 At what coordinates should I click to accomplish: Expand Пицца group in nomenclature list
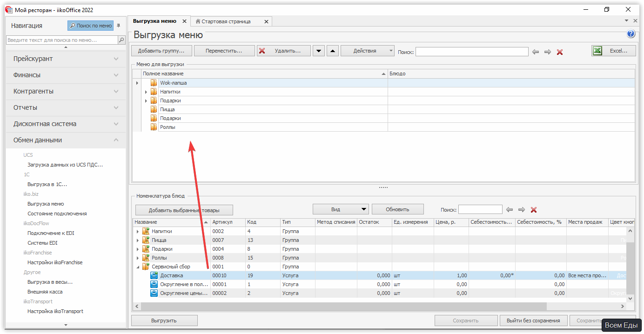[137, 240]
